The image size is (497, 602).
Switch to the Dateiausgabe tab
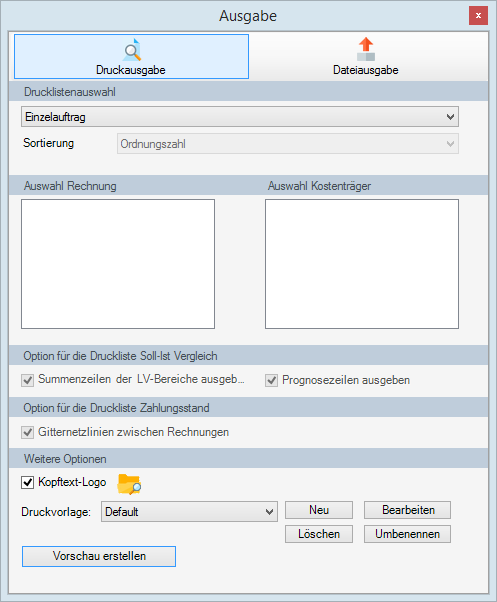pyautogui.click(x=365, y=56)
